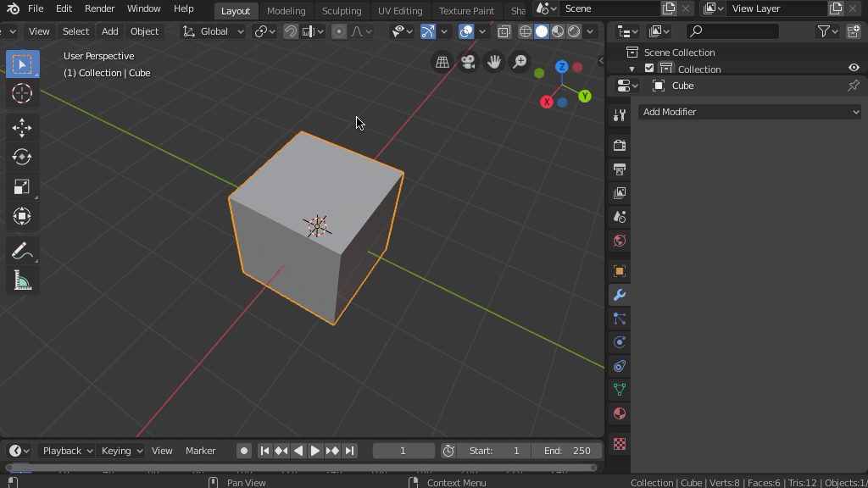Open the Material properties tab icon

pyautogui.click(x=620, y=413)
